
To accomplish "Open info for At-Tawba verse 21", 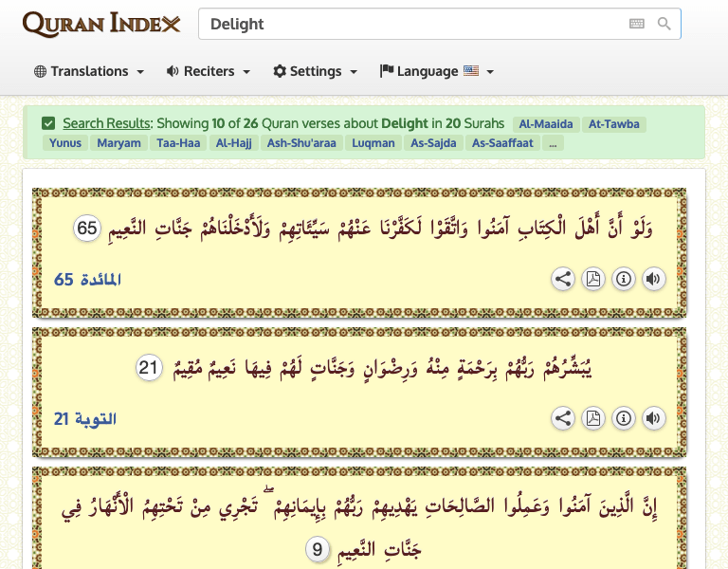I will (x=624, y=418).
